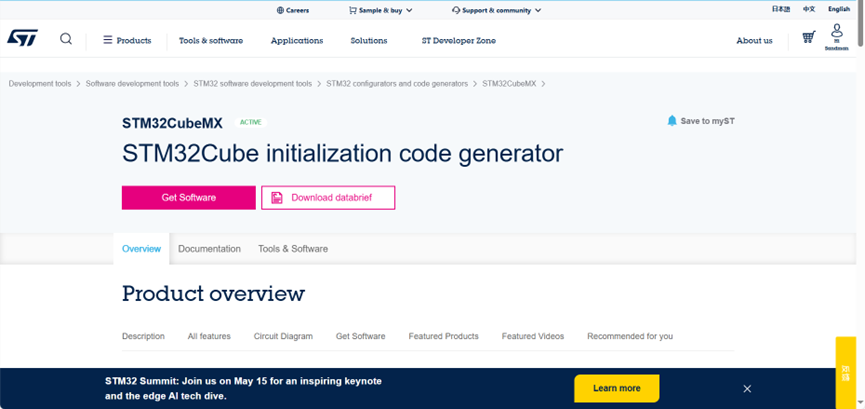865x409 pixels.
Task: Select English language option
Action: [839, 9]
